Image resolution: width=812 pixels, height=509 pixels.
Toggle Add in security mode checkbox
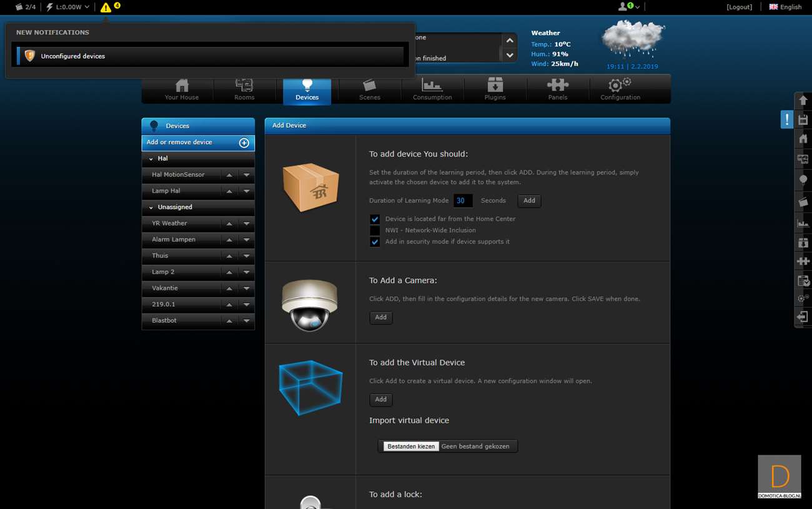click(x=375, y=242)
